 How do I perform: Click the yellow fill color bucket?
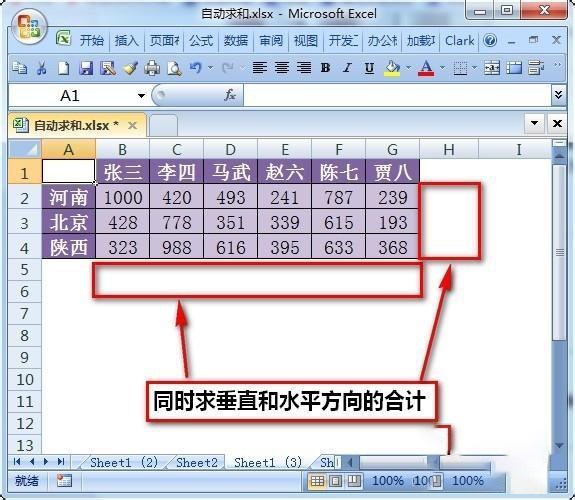pos(392,68)
